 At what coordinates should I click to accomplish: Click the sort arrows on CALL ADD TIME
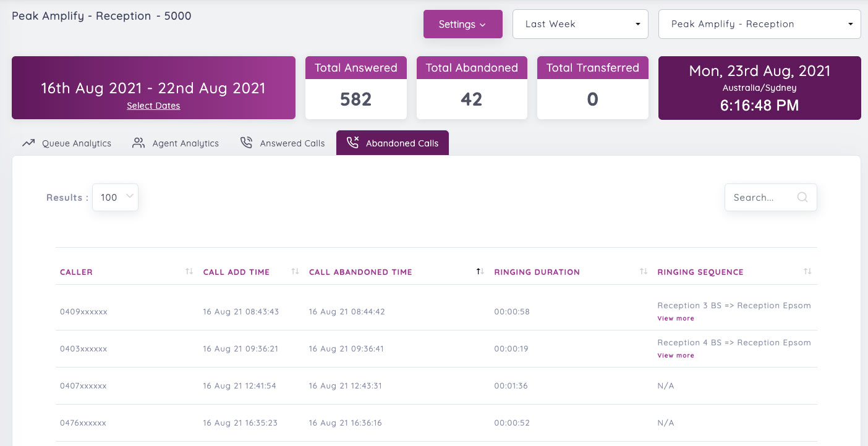point(294,271)
